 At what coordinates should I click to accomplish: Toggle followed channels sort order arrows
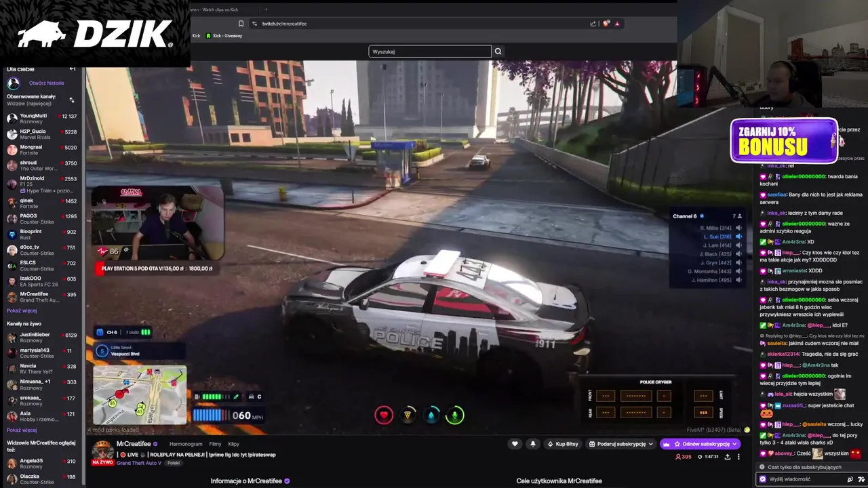pyautogui.click(x=72, y=100)
